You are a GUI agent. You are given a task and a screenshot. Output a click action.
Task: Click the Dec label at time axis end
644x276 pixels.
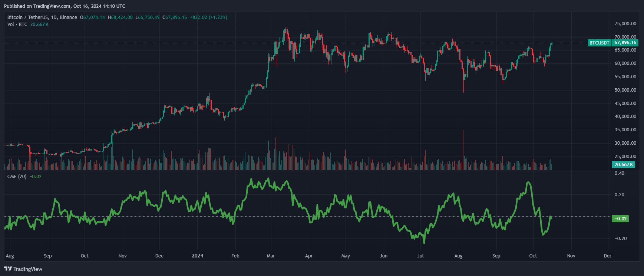tap(608, 256)
